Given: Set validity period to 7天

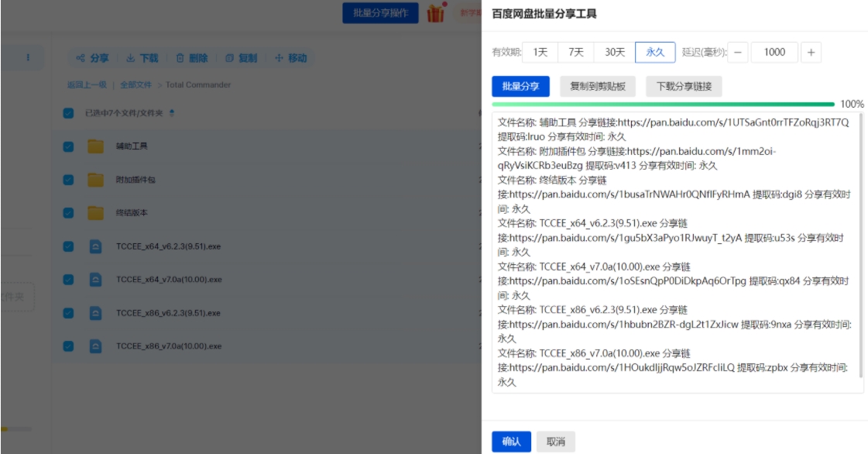Looking at the screenshot, I should pyautogui.click(x=576, y=52).
